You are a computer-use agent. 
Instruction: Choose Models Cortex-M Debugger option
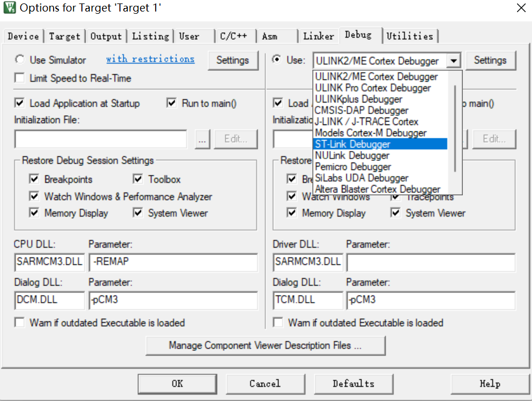pos(380,133)
